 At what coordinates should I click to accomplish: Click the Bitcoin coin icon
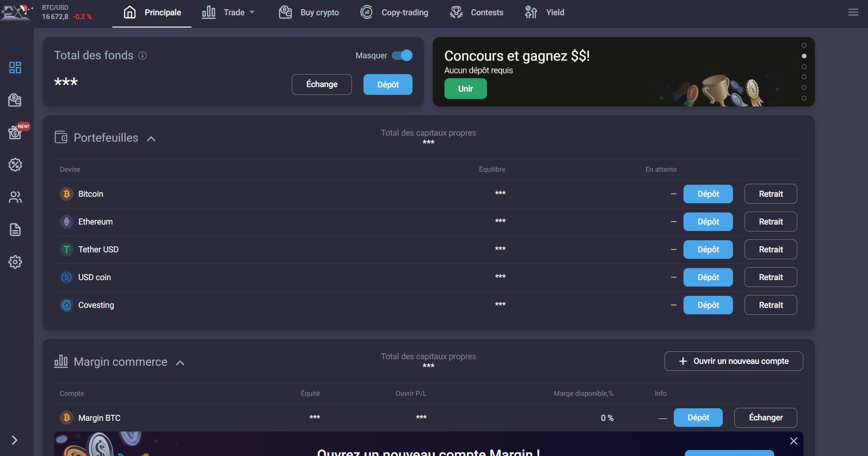coord(67,194)
